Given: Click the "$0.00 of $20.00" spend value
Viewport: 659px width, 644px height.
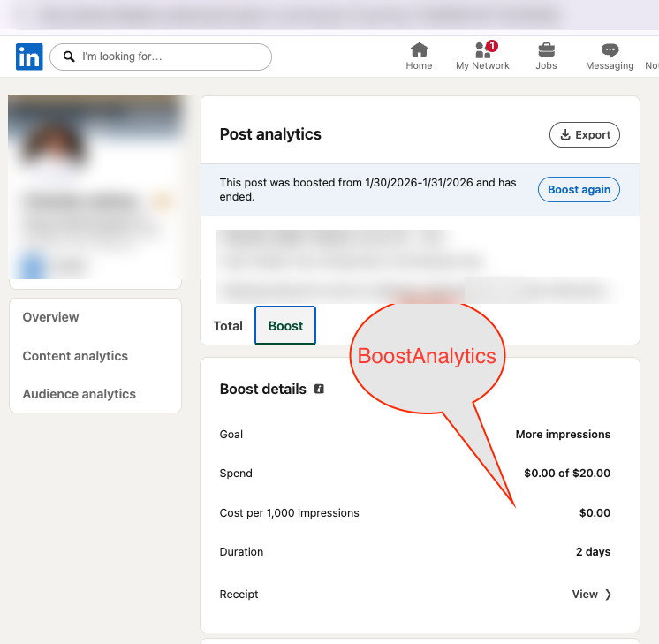Looking at the screenshot, I should (x=567, y=474).
